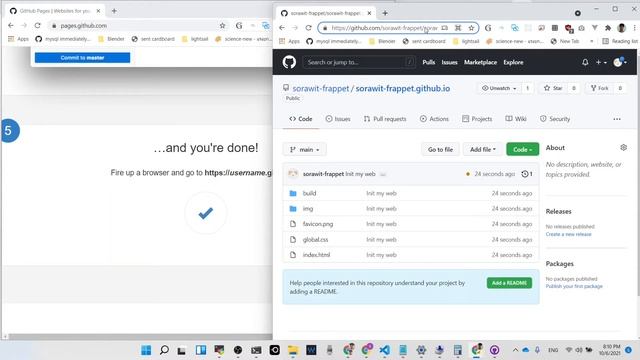The width and height of the screenshot is (640, 360).
Task: Show hidden system tray icons
Action: tap(515, 350)
